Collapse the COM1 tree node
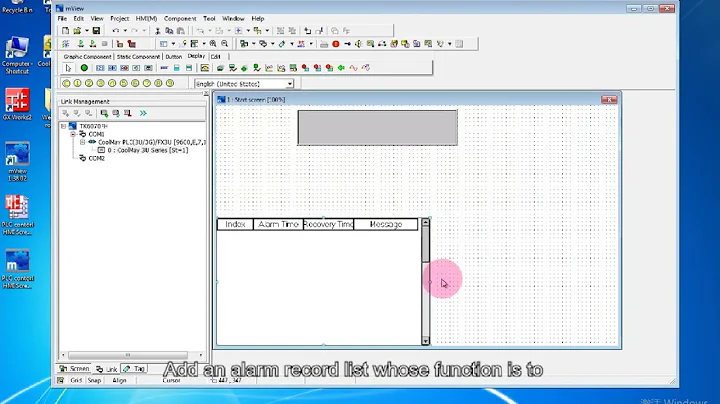Image resolution: width=720 pixels, height=404 pixels. [x=73, y=134]
